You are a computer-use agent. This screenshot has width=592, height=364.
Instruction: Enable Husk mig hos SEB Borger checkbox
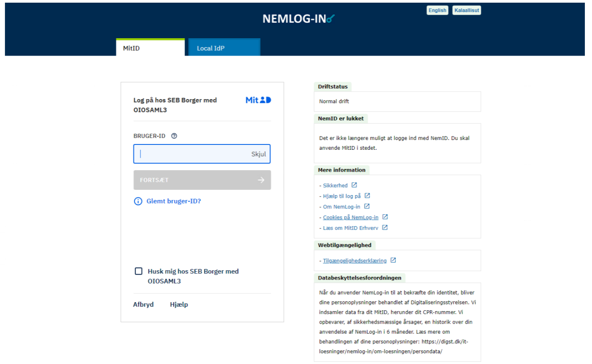click(x=138, y=271)
